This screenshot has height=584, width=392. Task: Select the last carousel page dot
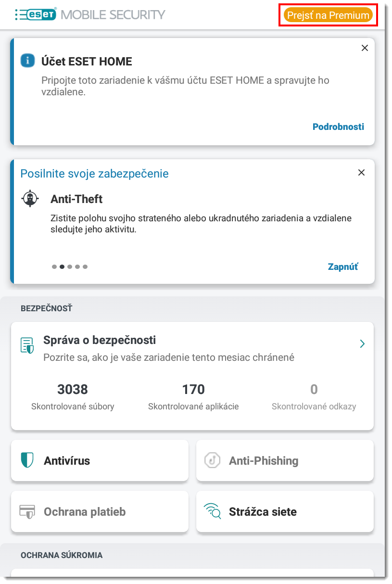85,267
